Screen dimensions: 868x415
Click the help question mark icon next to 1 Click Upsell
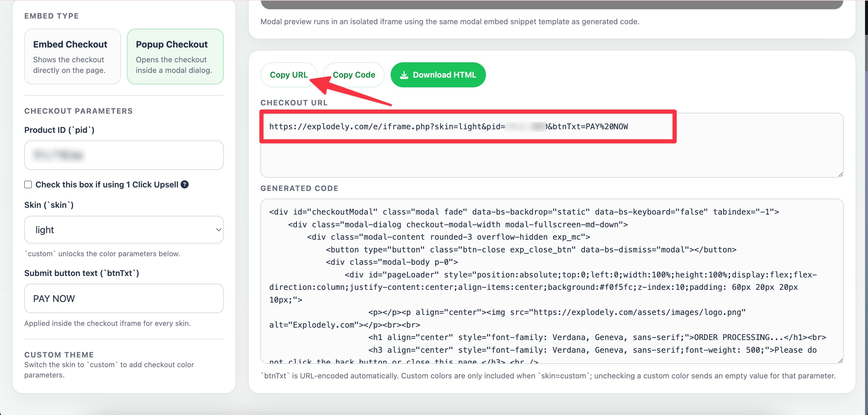[184, 184]
